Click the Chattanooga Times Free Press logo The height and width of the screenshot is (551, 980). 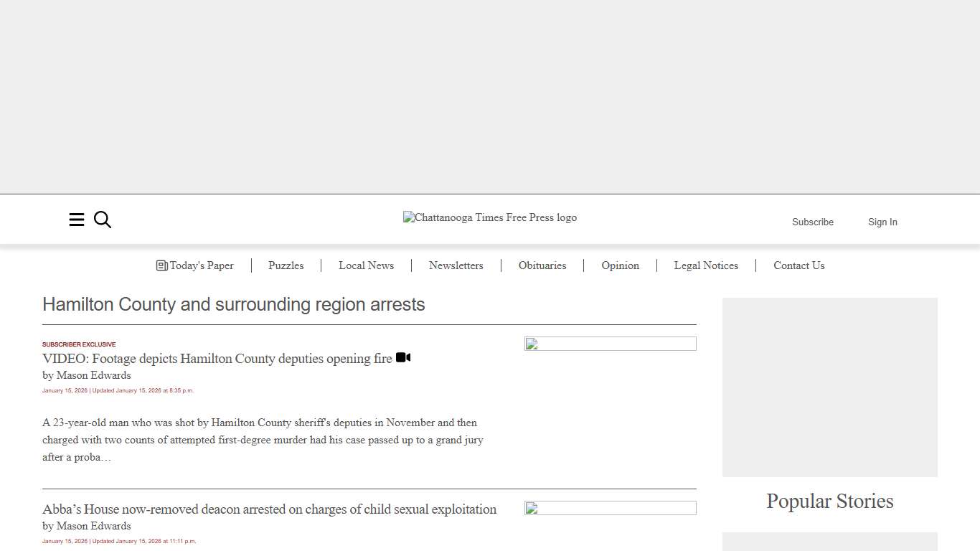tap(490, 217)
